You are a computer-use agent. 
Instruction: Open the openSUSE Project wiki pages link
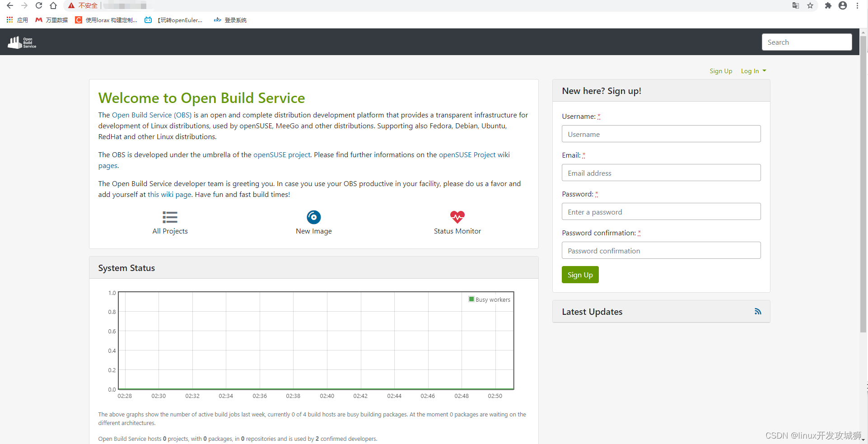474,155
